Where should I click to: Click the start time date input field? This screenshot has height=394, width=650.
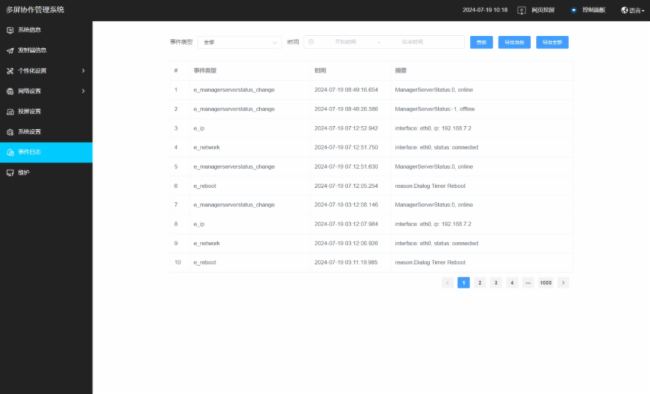345,42
